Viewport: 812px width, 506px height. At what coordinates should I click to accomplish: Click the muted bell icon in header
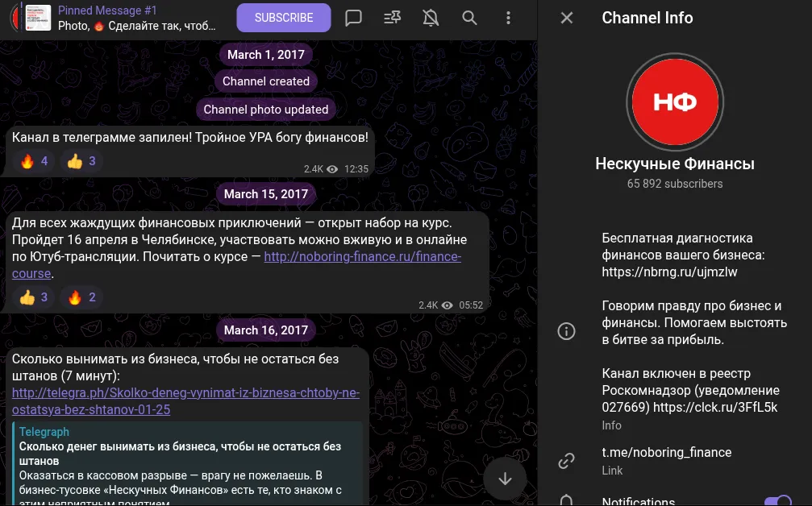[431, 18]
